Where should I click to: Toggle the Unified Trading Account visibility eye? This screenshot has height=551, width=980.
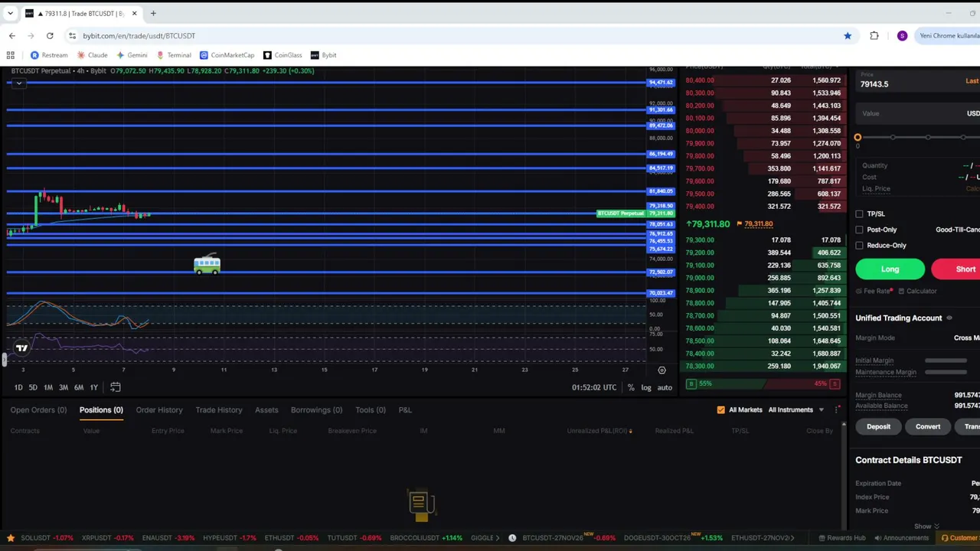tap(949, 318)
